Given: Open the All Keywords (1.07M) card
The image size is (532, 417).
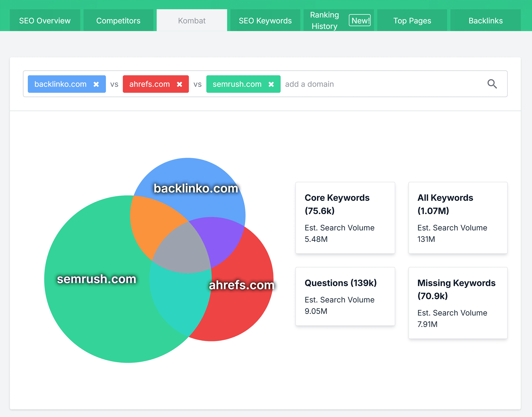Looking at the screenshot, I should click(x=458, y=218).
